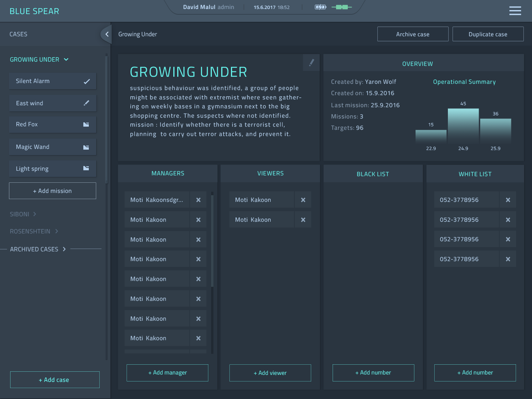Click the 25.9 chart bar
The height and width of the screenshot is (399, 532).
coord(495,132)
